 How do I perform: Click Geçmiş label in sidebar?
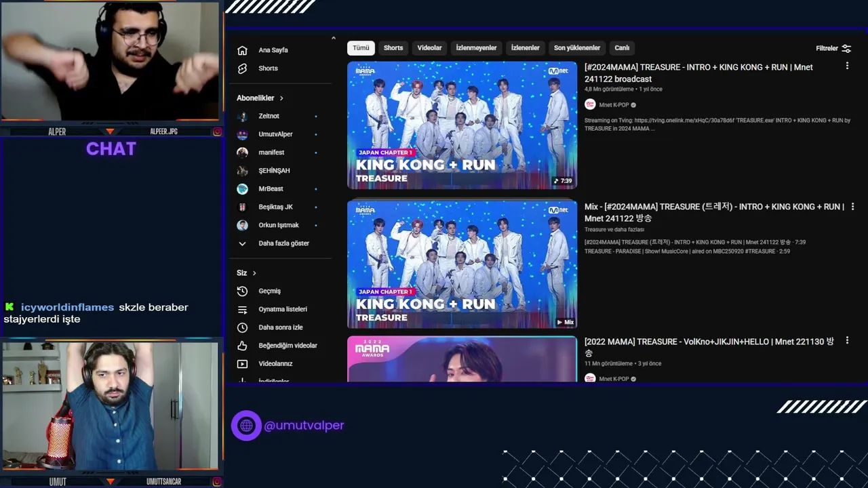tap(269, 291)
